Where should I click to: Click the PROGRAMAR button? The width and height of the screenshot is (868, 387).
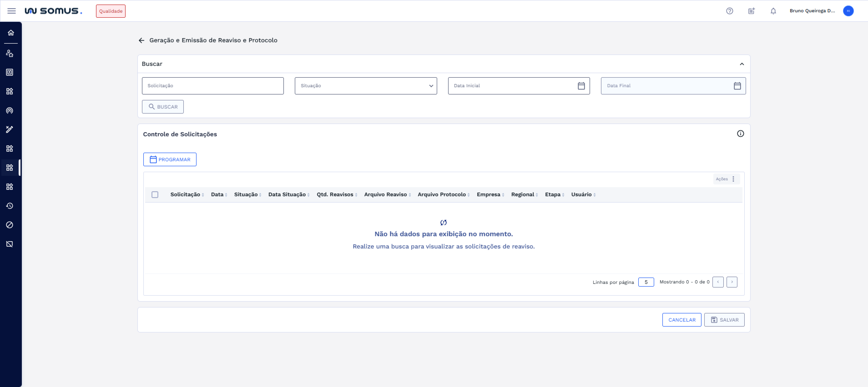click(169, 159)
